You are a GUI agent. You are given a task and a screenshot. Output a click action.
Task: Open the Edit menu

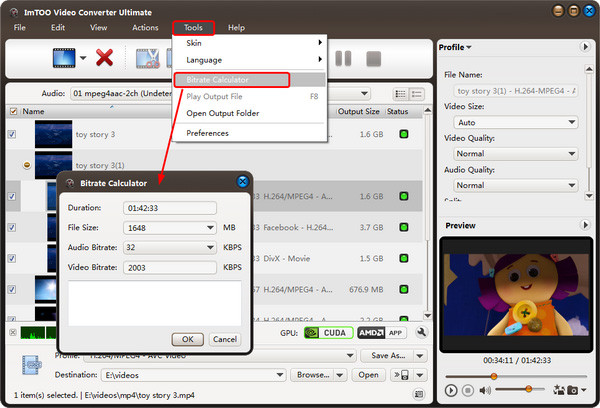point(58,28)
